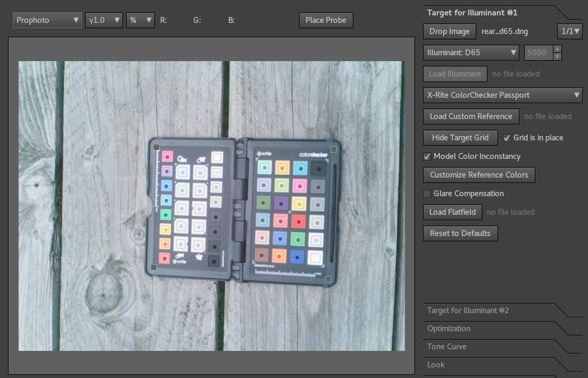Image resolution: width=588 pixels, height=378 pixels.
Task: Click the Place Probe button
Action: tap(326, 20)
